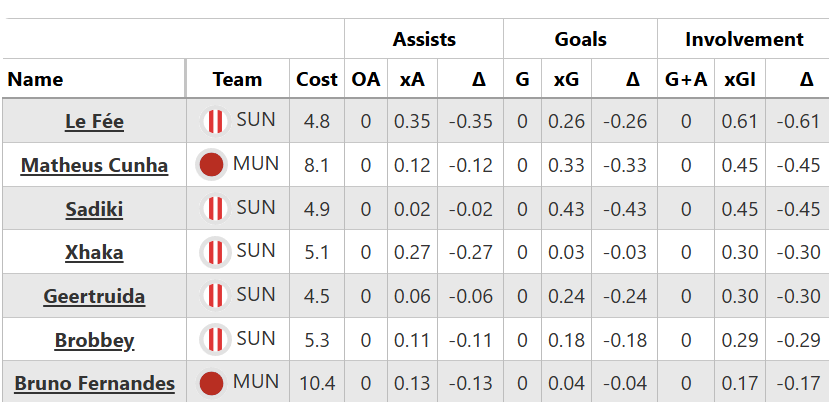This screenshot has width=829, height=402.
Task: Open Bruno Fernandes player page
Action: point(95,383)
